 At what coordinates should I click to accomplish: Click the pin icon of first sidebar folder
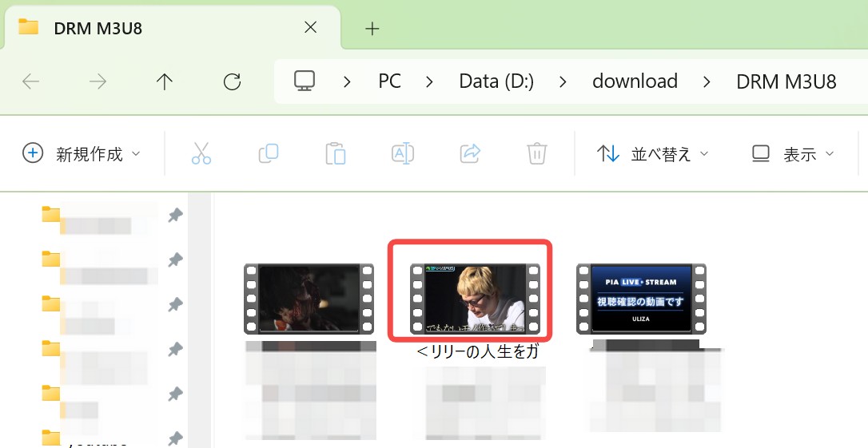pos(176,215)
